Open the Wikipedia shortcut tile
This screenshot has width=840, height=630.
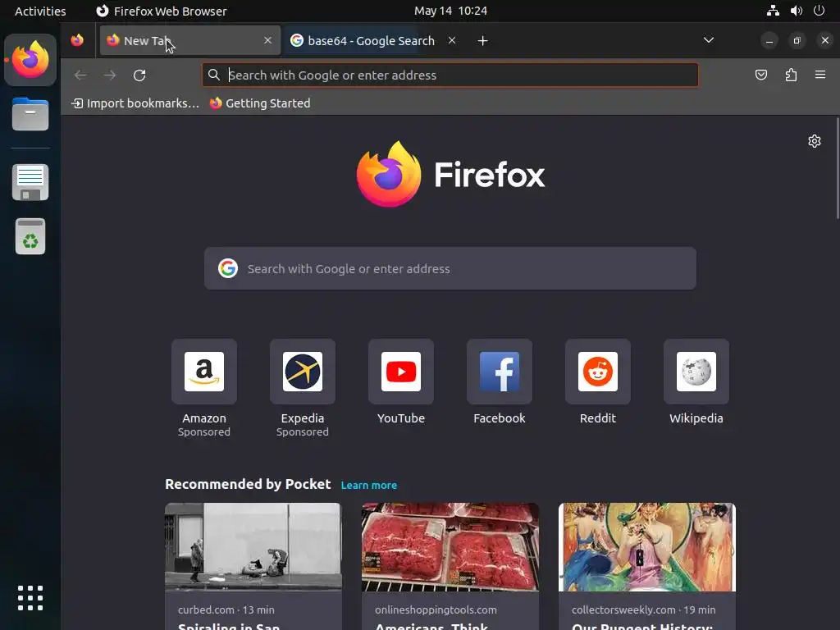(x=696, y=372)
